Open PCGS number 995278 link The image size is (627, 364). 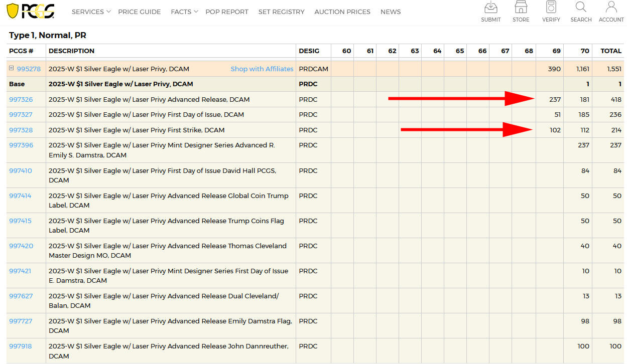[29, 69]
